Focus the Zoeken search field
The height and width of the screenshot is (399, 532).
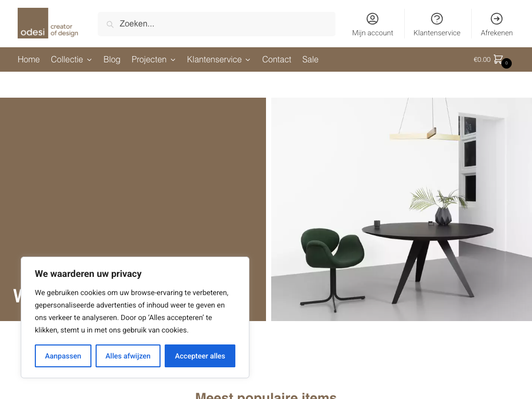pyautogui.click(x=217, y=24)
